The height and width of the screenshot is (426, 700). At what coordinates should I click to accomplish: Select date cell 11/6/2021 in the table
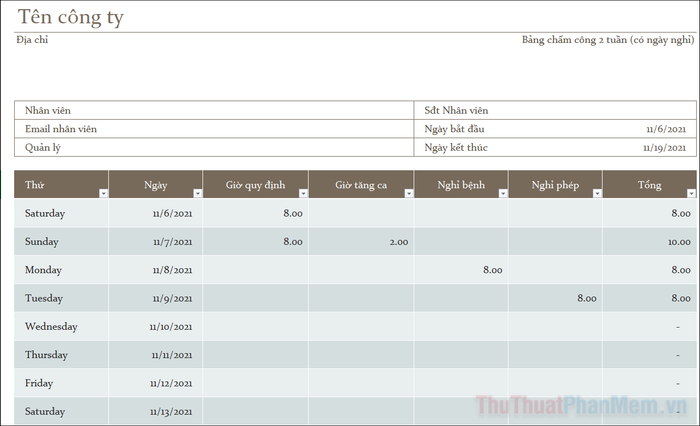[x=155, y=213]
